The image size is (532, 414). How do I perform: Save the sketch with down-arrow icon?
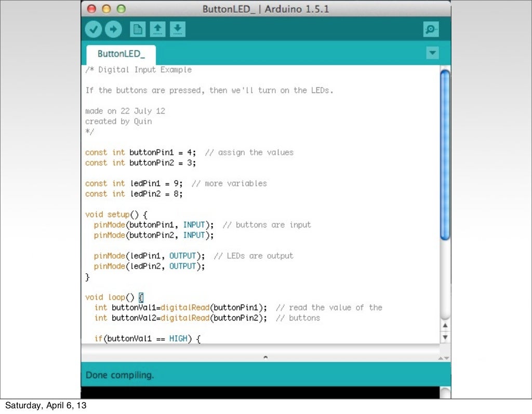coord(178,30)
